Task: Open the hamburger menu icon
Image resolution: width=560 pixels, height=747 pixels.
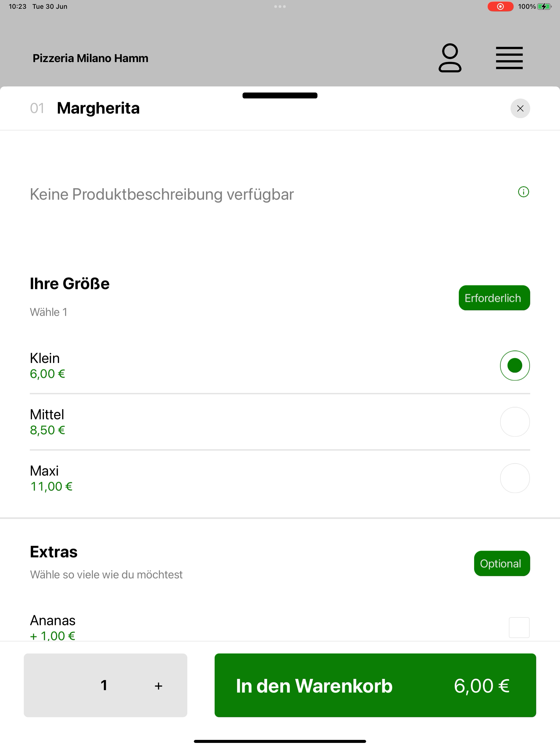Action: point(509,58)
